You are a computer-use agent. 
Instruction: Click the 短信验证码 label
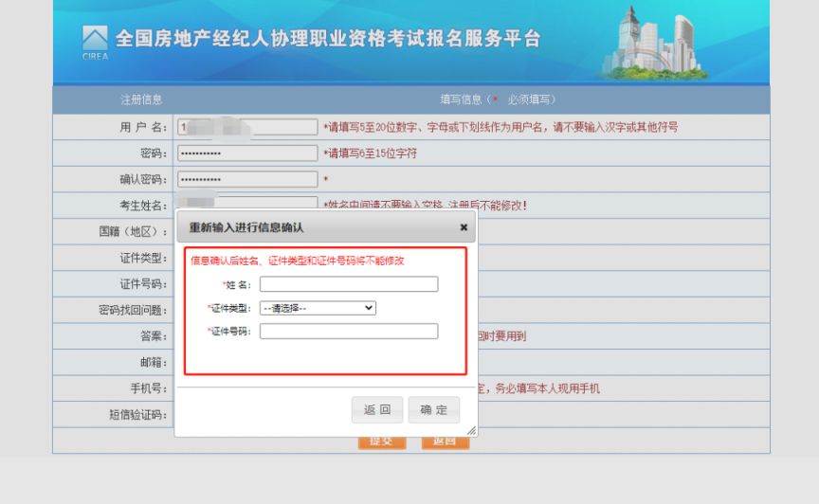[137, 415]
